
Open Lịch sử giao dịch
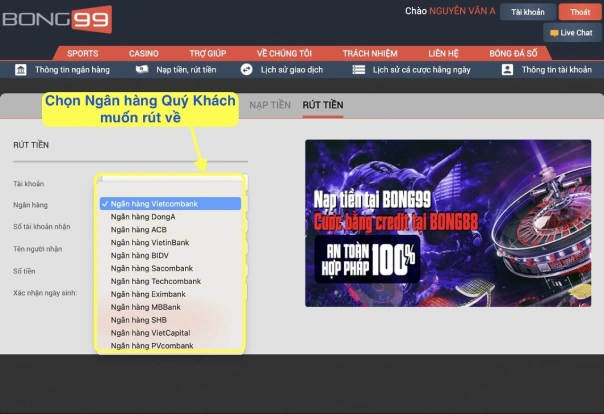click(292, 70)
